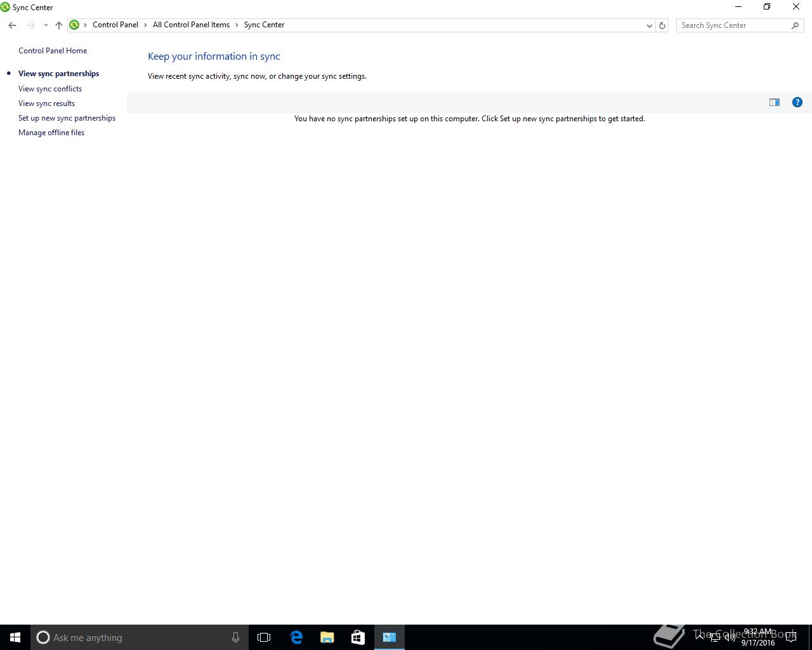Open View sync results
The image size is (812, 650).
pyautogui.click(x=46, y=103)
